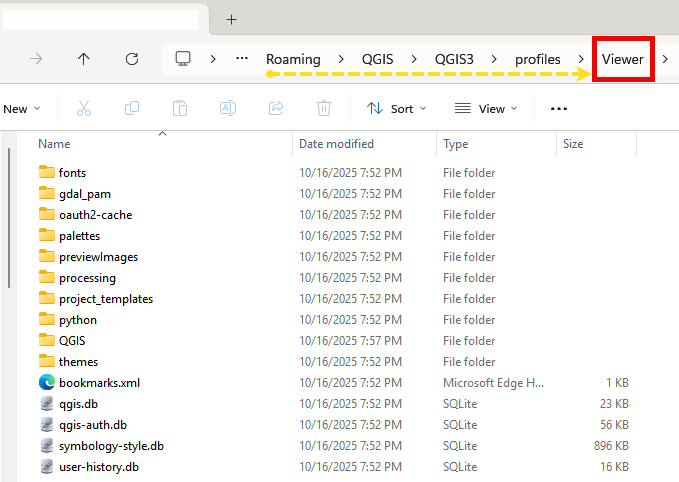Expand chevron after profiles breadcrumb
The width and height of the screenshot is (679, 482).
581,58
